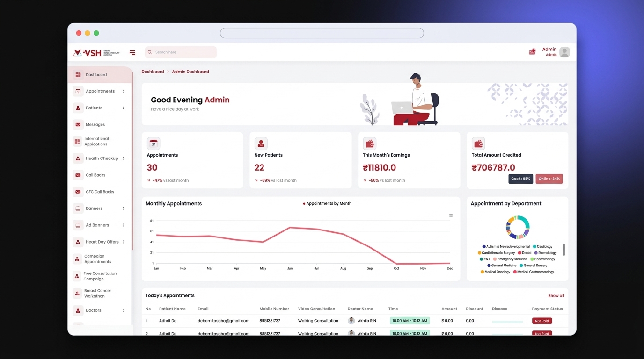Click the Dashboard breadcrumb link
The width and height of the screenshot is (644, 359).
(153, 72)
